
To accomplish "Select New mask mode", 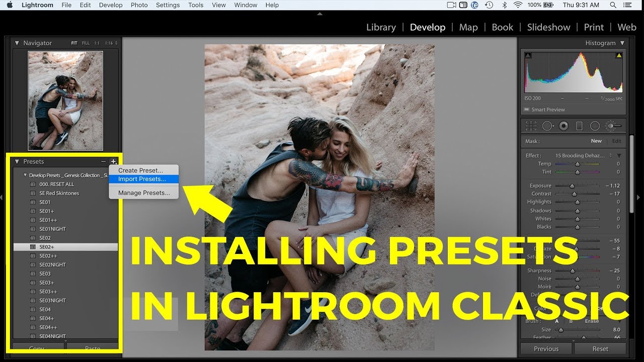I will pos(596,141).
